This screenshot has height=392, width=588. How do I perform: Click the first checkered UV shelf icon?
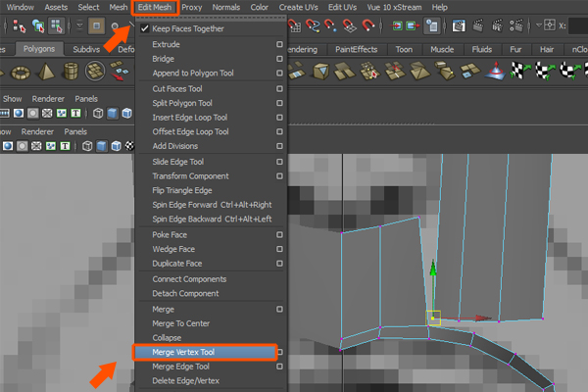click(518, 71)
